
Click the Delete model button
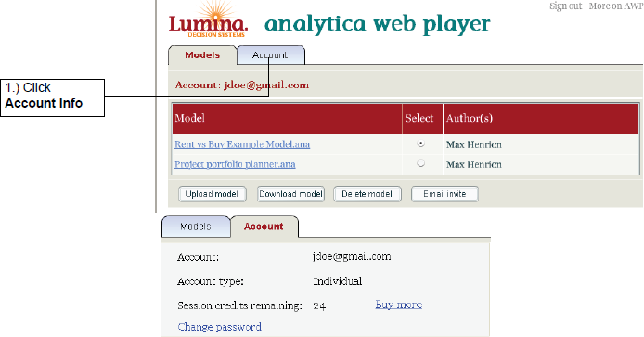(367, 194)
